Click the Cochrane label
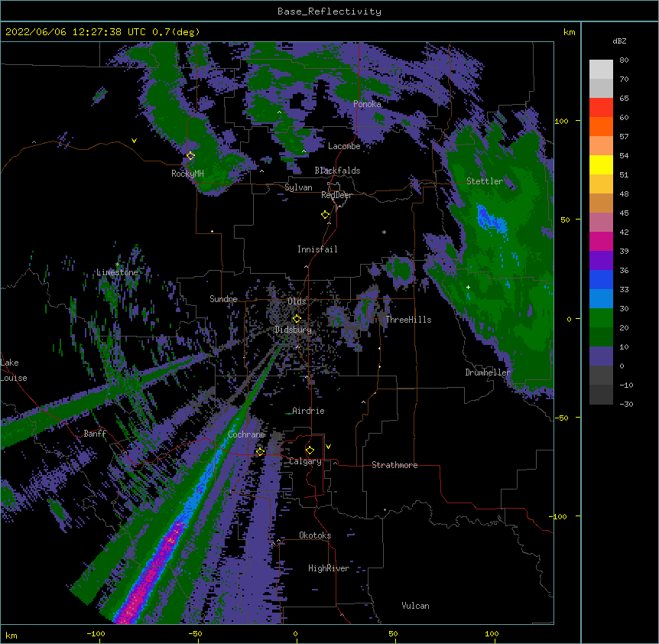Viewport: 659px width, 644px height. pos(246,434)
